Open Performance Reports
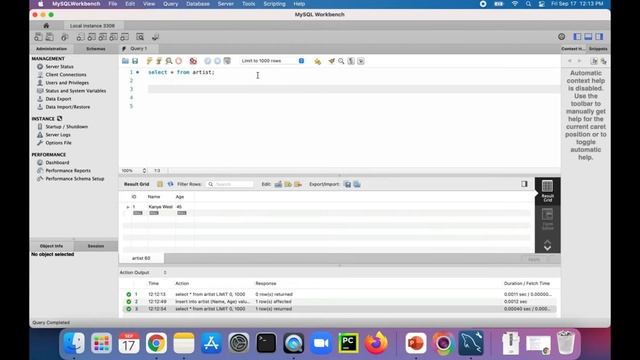Screen dimensions: 640x360 coord(68,171)
